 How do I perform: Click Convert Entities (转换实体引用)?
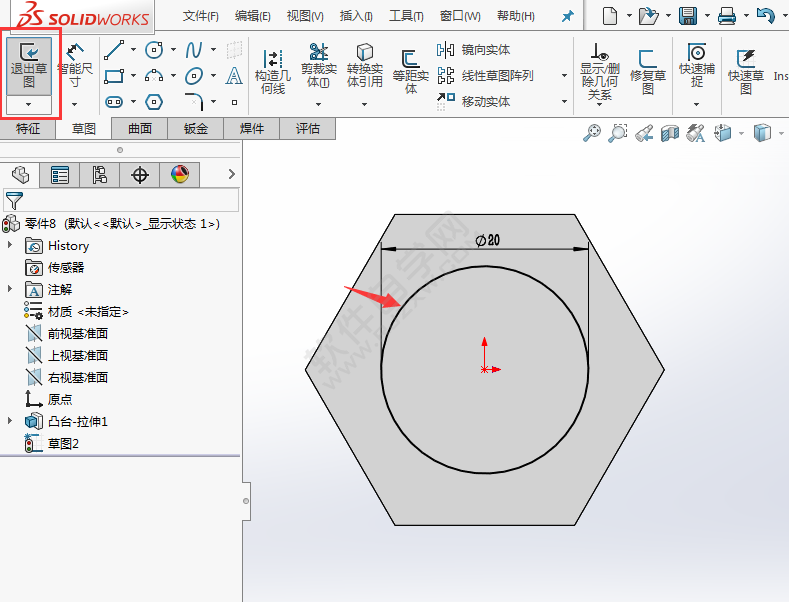(x=365, y=66)
